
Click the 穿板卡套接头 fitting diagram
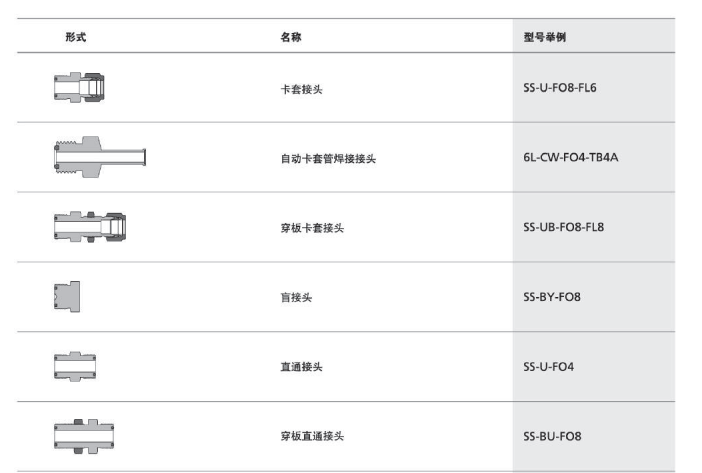pyautogui.click(x=90, y=227)
